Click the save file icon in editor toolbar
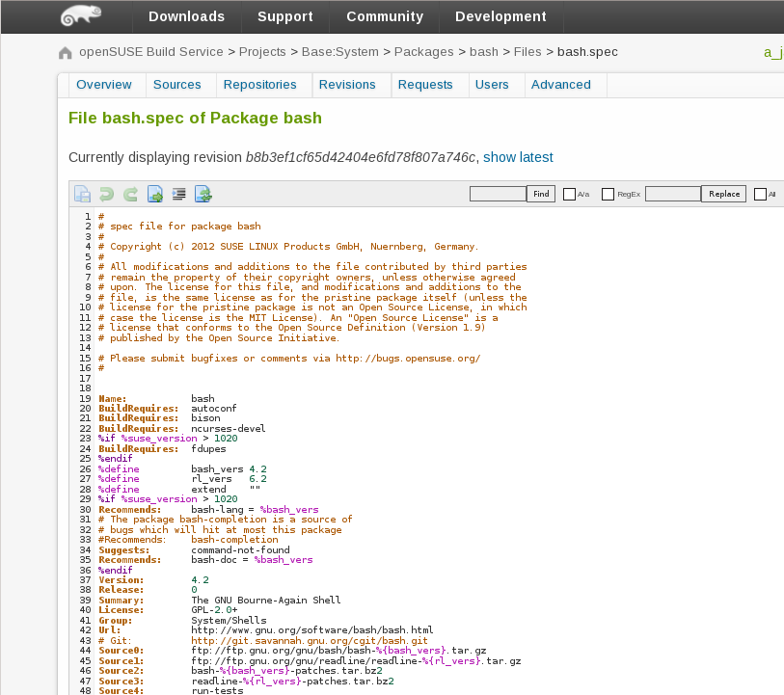 pos(83,194)
